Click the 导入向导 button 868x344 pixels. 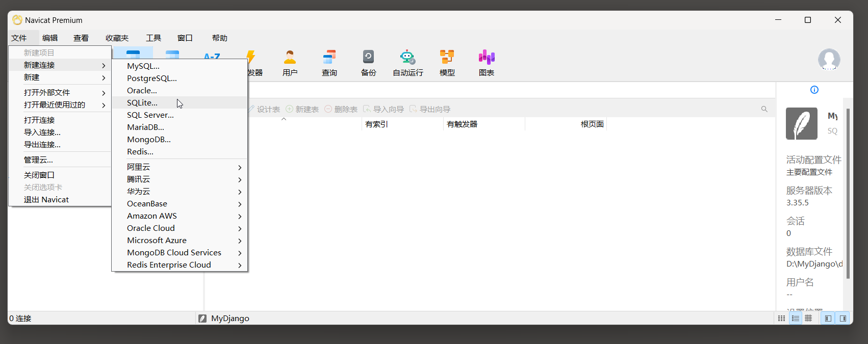click(x=383, y=109)
